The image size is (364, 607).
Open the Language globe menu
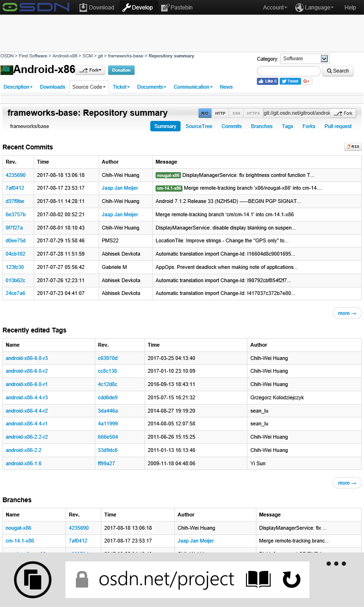click(x=314, y=7)
